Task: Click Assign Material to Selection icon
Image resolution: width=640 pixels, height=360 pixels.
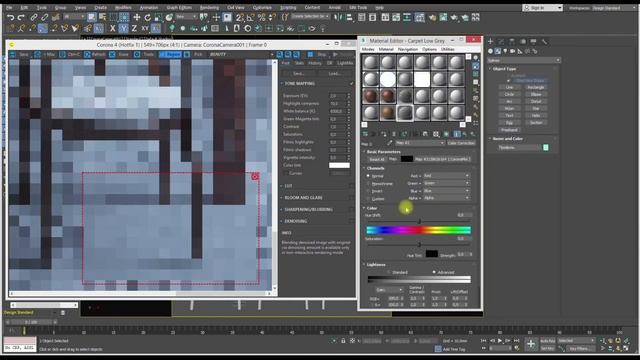Action: pyautogui.click(x=384, y=134)
